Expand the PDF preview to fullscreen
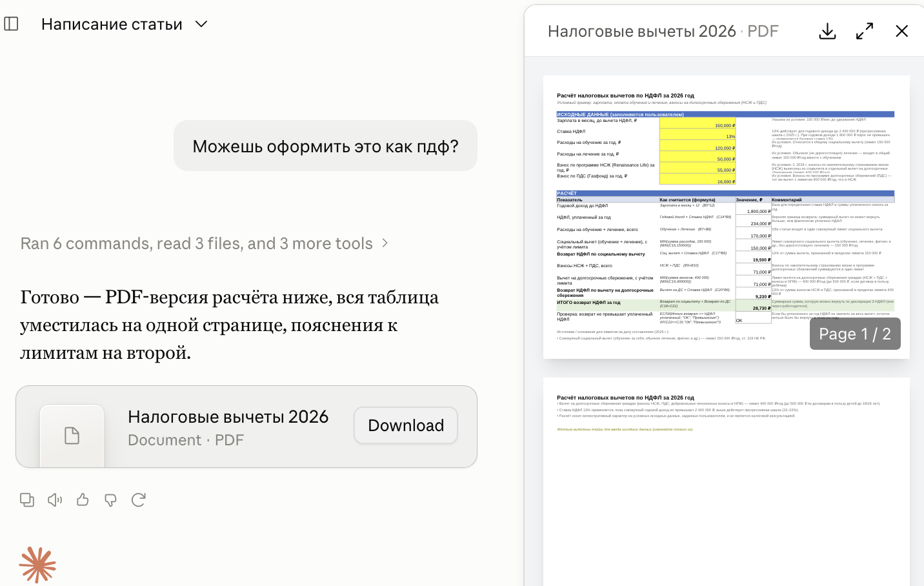 point(865,31)
